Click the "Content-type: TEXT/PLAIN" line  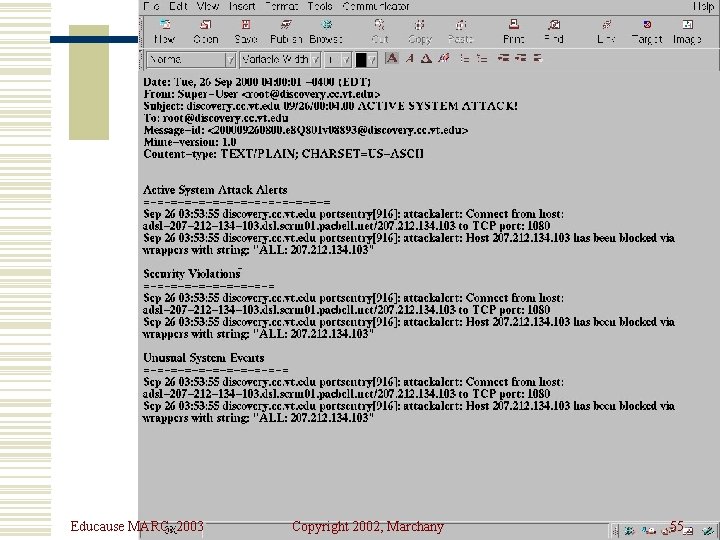283,154
